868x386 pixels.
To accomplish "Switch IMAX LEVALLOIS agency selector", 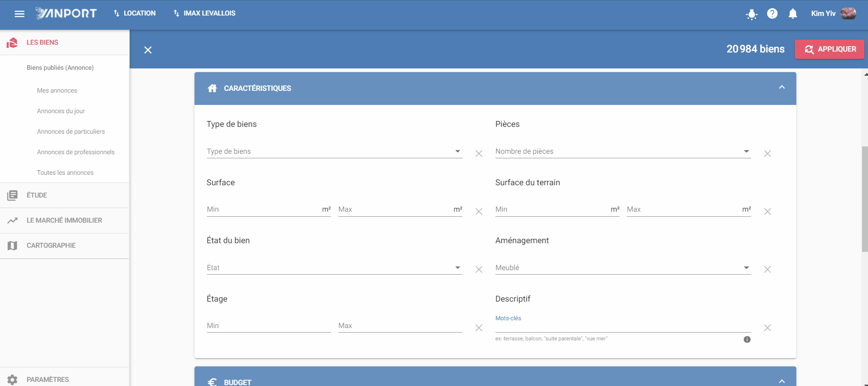I will tap(204, 13).
